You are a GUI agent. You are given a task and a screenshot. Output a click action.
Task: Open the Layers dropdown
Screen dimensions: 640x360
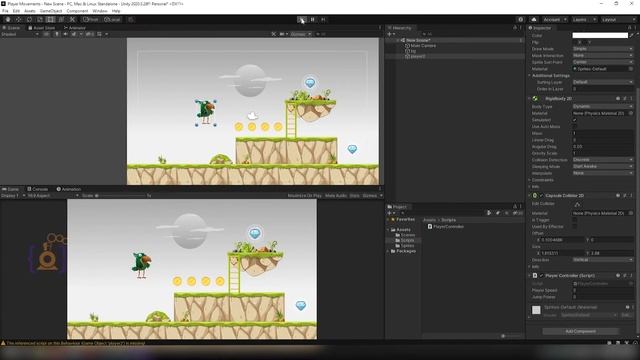click(583, 20)
